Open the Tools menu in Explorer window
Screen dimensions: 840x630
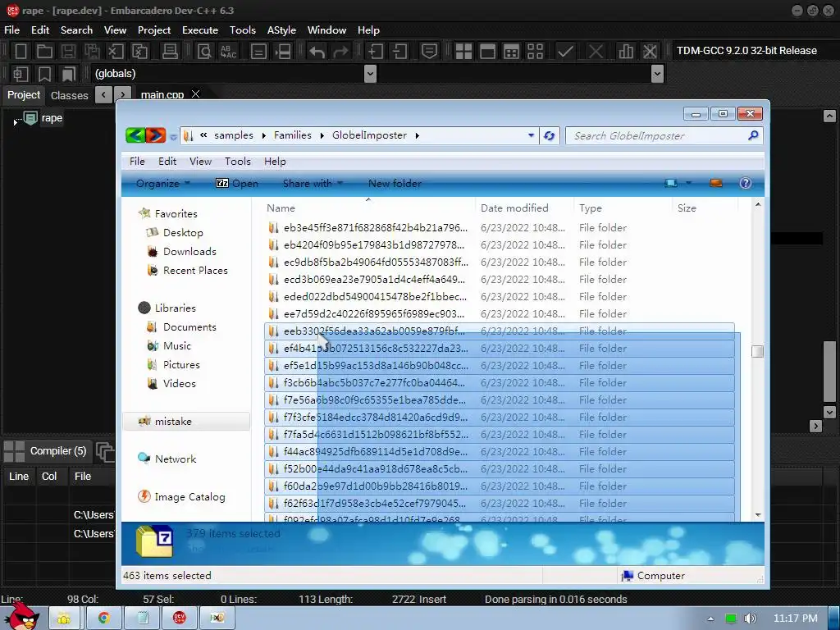pyautogui.click(x=237, y=162)
